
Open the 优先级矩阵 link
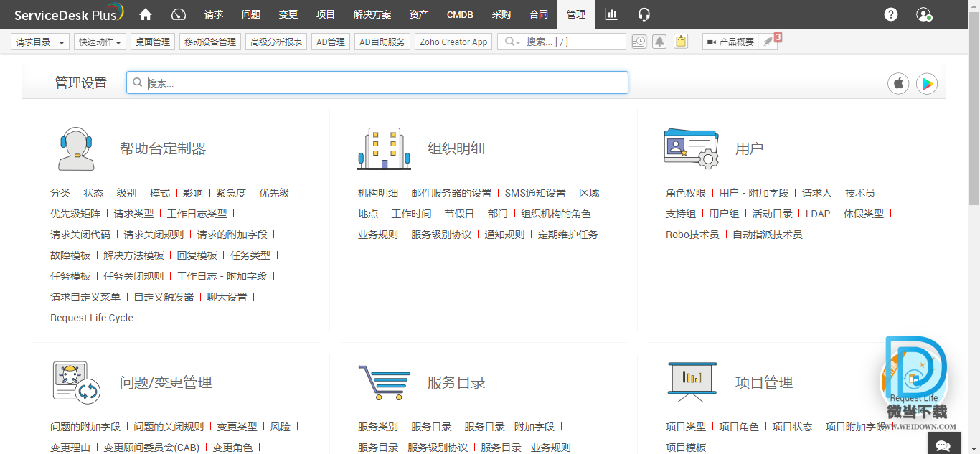tap(75, 214)
